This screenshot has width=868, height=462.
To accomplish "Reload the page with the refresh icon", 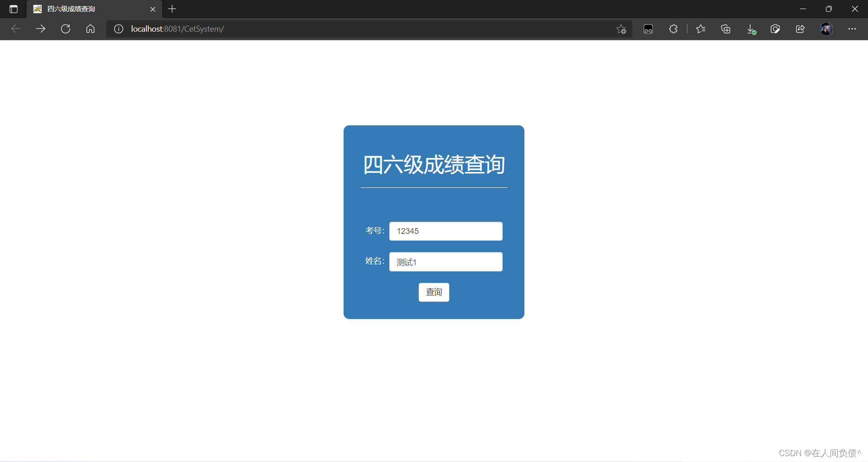I will point(65,29).
